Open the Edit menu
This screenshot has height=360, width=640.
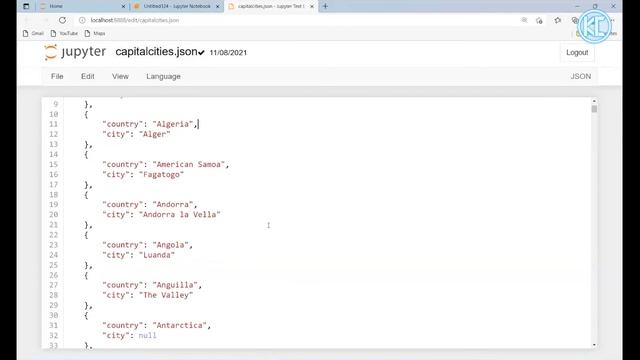click(x=87, y=76)
